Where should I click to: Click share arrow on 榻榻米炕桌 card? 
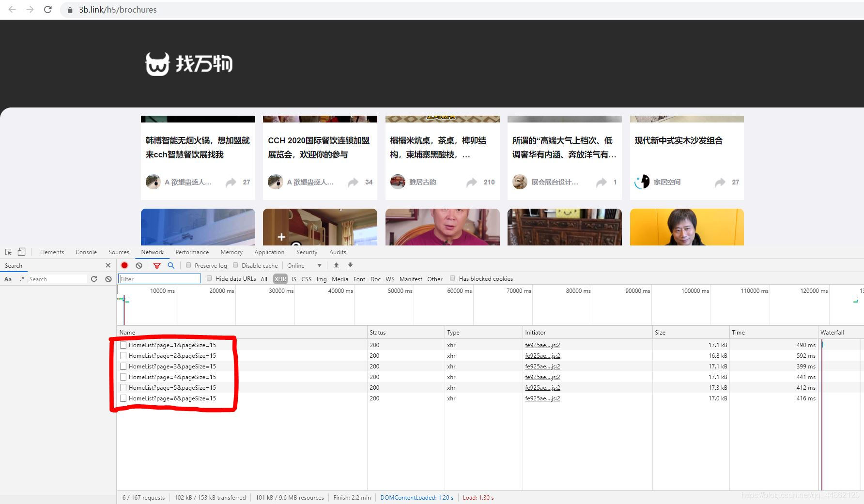coord(471,182)
